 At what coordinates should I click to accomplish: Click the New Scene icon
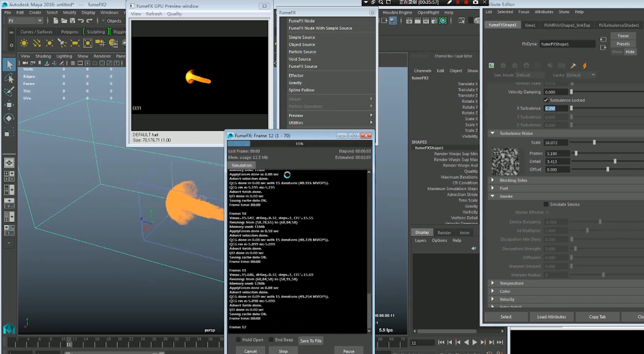(x=56, y=21)
